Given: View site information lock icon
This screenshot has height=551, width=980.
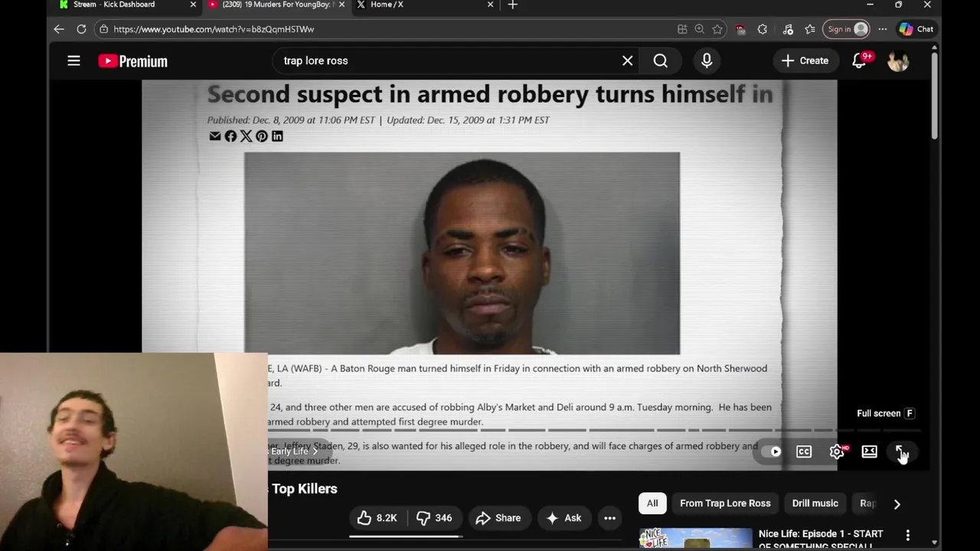Looking at the screenshot, I should coord(103,29).
